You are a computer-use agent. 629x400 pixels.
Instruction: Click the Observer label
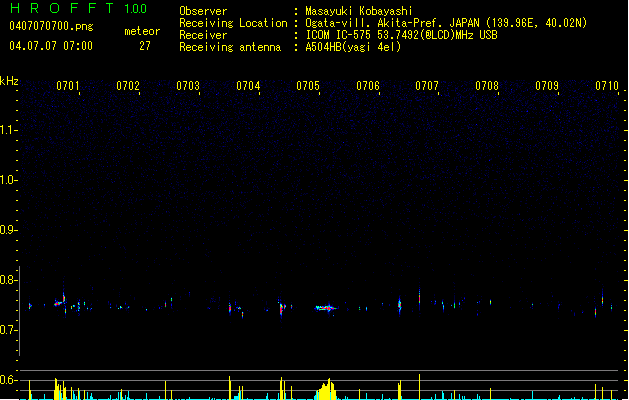click(203, 11)
